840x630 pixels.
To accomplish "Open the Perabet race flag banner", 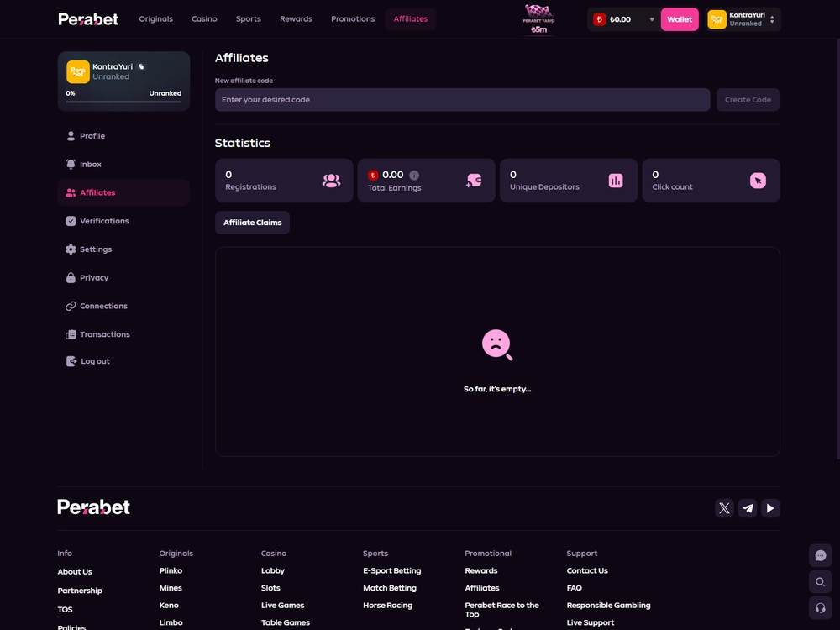I will [x=538, y=19].
